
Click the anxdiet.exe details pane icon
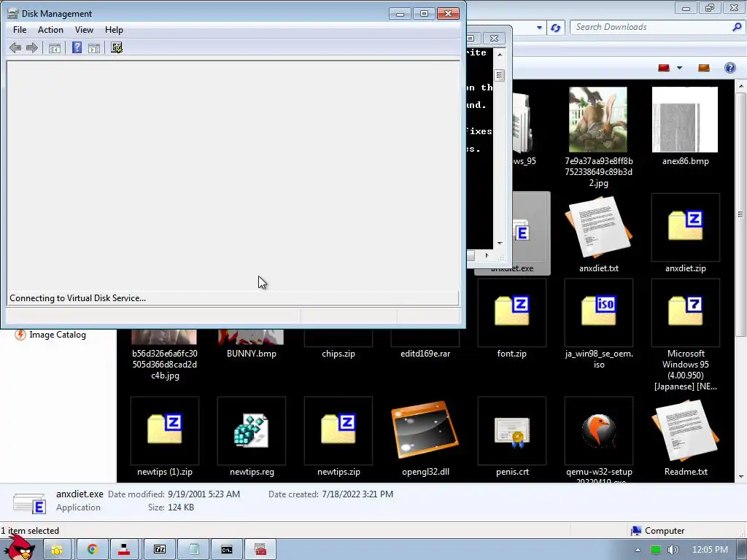[x=29, y=502]
